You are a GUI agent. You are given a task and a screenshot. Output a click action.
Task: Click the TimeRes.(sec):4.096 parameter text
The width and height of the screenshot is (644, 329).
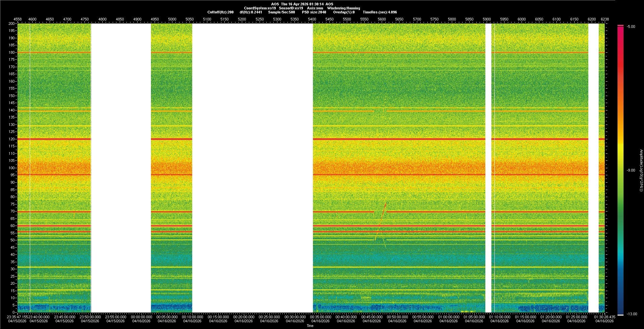tap(380, 12)
